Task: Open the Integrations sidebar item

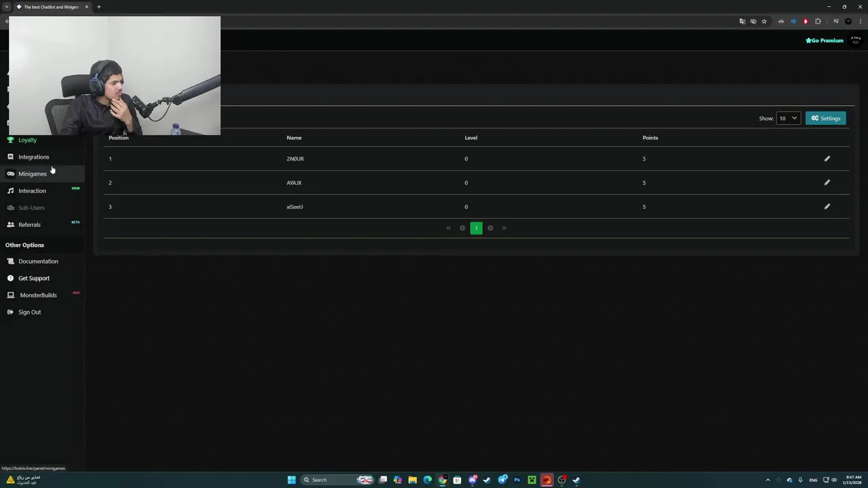Action: pyautogui.click(x=34, y=157)
